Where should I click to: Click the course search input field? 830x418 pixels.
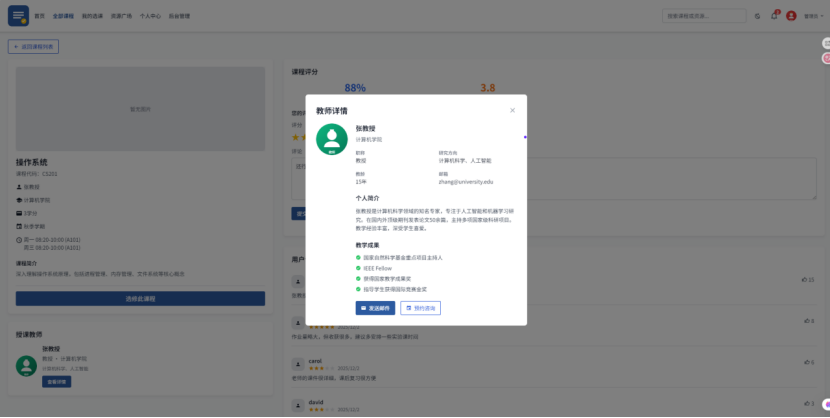tap(704, 16)
